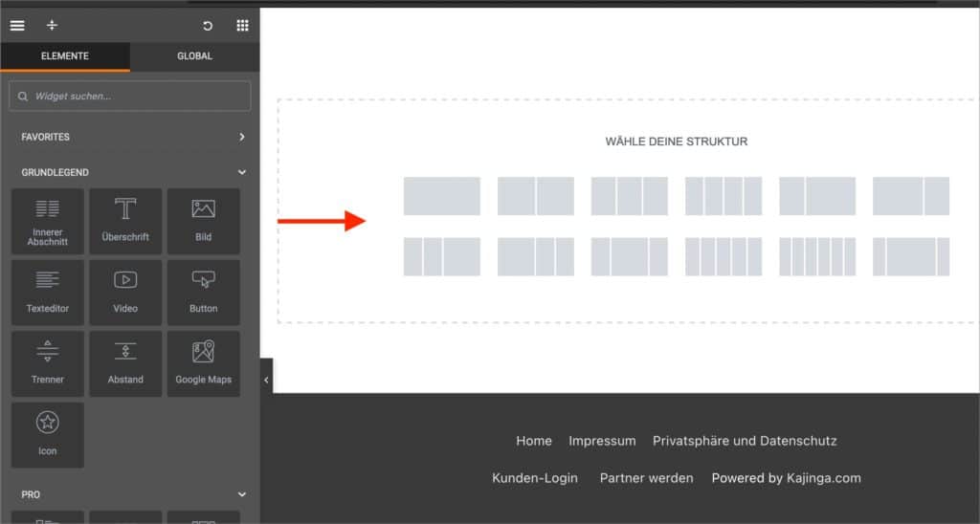Viewport: 980px width, 524px height.
Task: Select the Video widget
Action: [x=125, y=293]
